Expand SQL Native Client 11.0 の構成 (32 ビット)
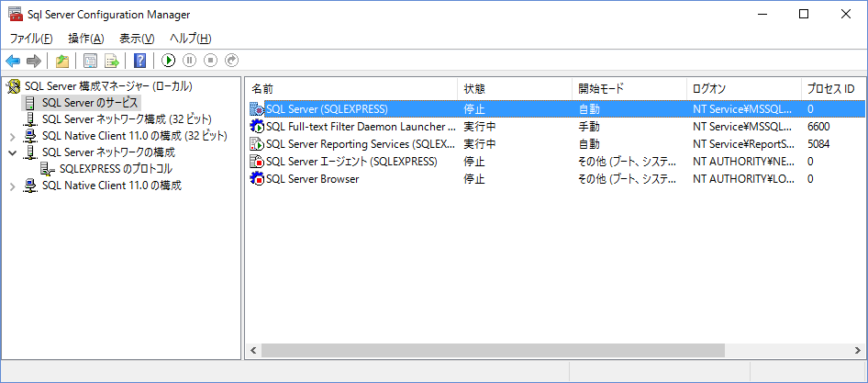The image size is (868, 383). coord(13,136)
